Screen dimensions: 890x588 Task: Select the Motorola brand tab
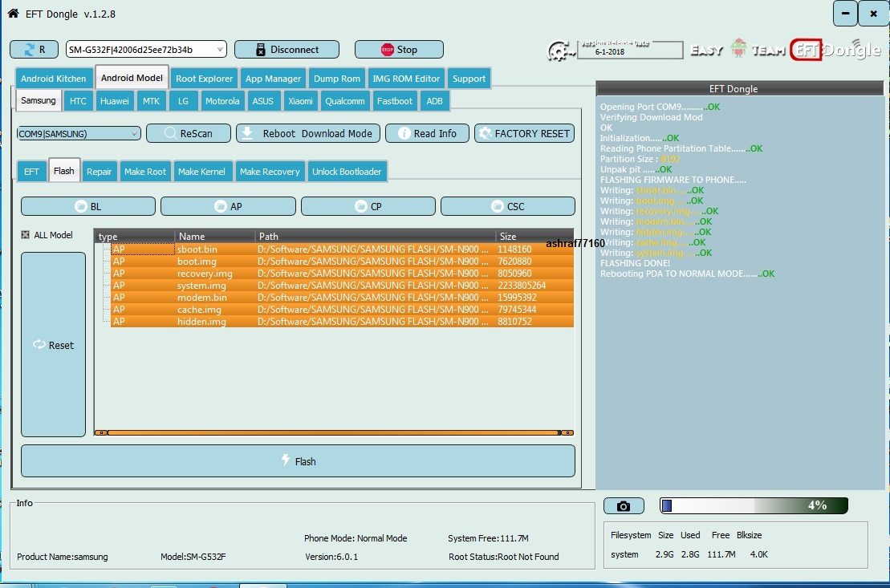pos(222,101)
